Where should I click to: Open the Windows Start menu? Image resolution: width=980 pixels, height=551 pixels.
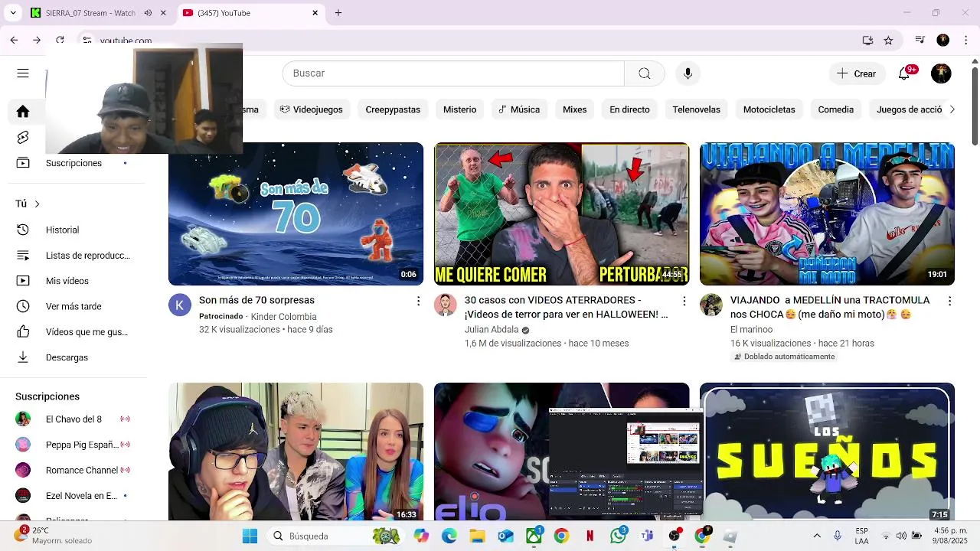(250, 536)
